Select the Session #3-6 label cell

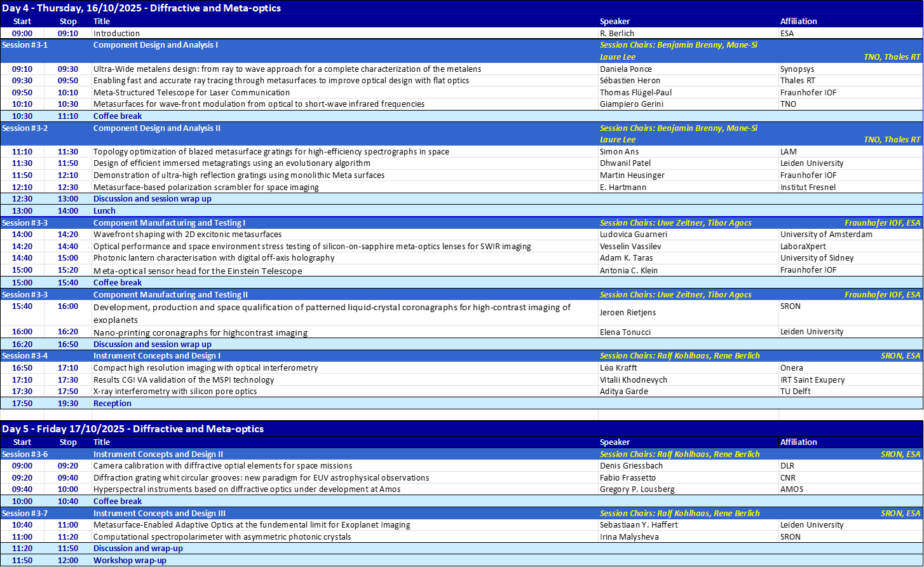(x=25, y=454)
